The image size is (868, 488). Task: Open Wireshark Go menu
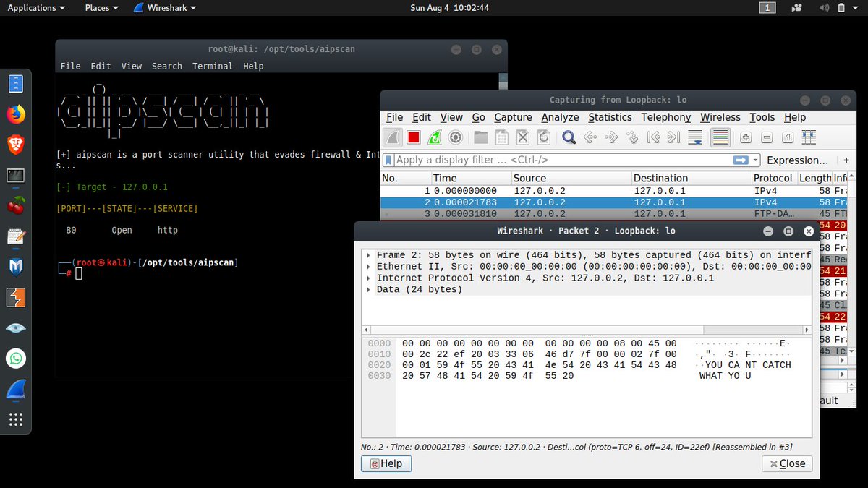pos(478,117)
